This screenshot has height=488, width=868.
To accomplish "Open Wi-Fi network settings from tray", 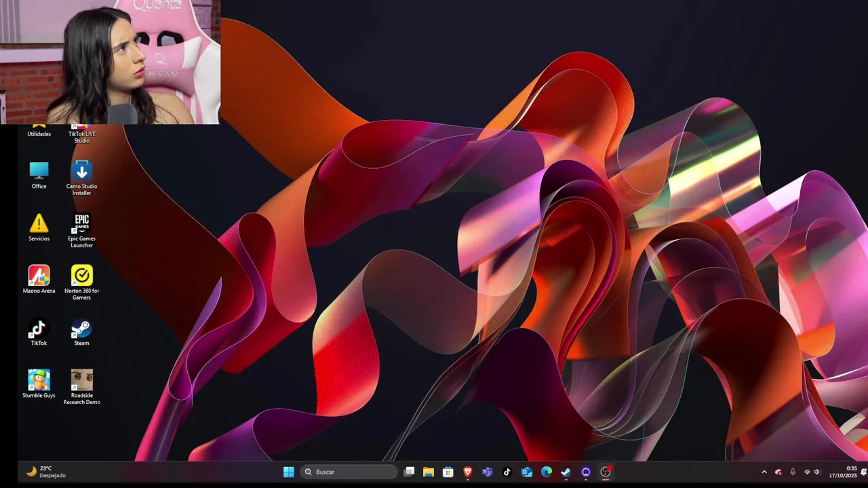I will point(807,472).
